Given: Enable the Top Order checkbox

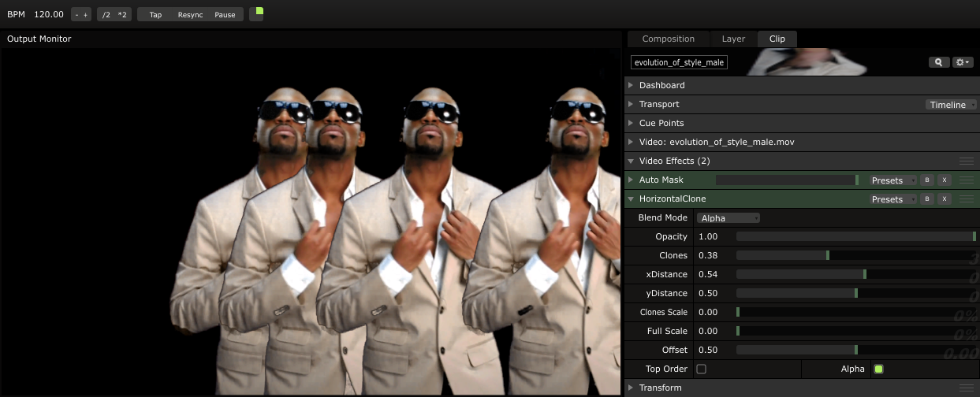Looking at the screenshot, I should tap(701, 369).
